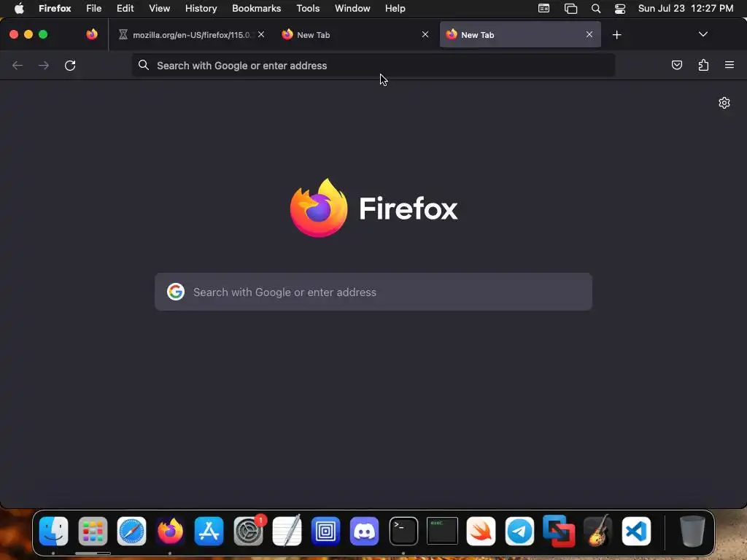Click the magnifier icon in address bar
The image size is (747, 560).
(144, 65)
